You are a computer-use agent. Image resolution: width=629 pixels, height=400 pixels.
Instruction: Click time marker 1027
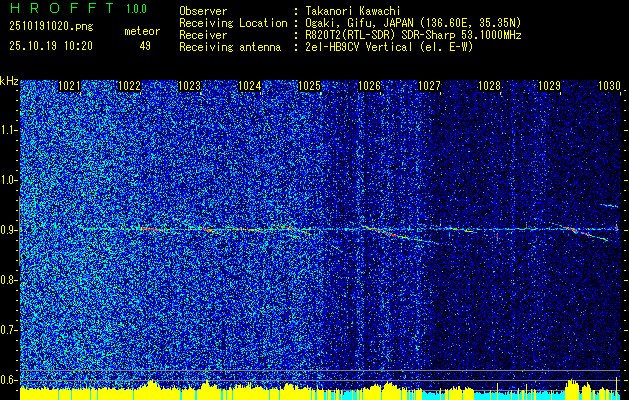[x=429, y=85]
